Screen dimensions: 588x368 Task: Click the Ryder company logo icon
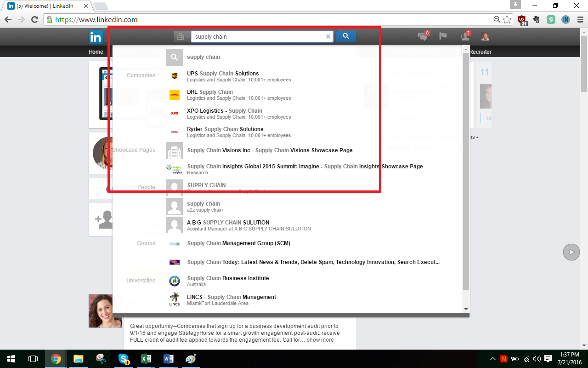tap(175, 132)
